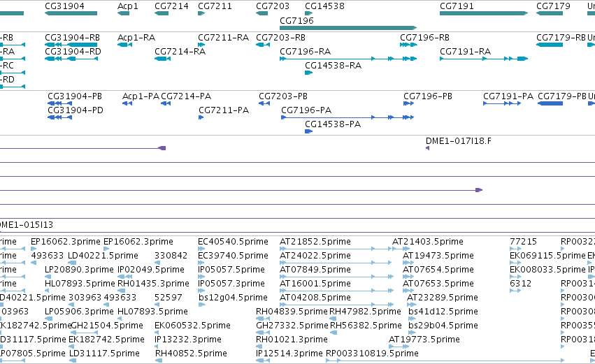Click EST entry 77215
The image size is (595, 364).
click(523, 242)
